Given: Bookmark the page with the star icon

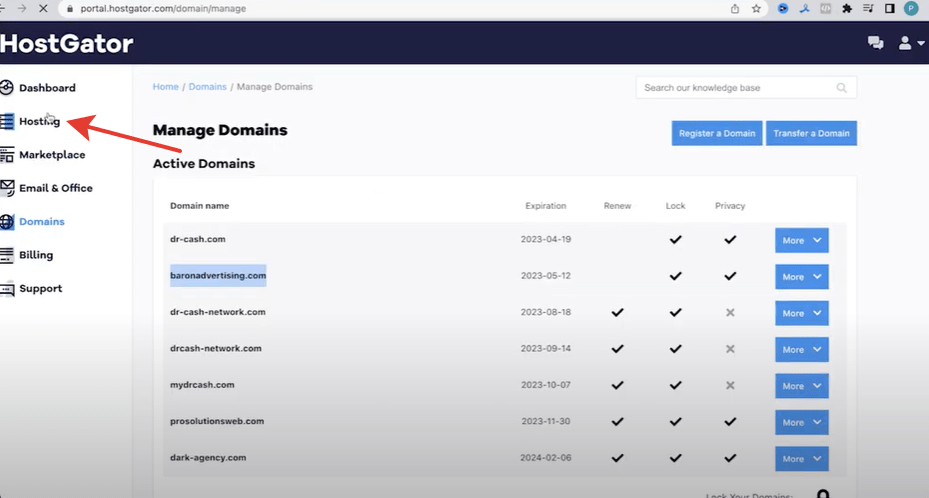Looking at the screenshot, I should (x=756, y=8).
